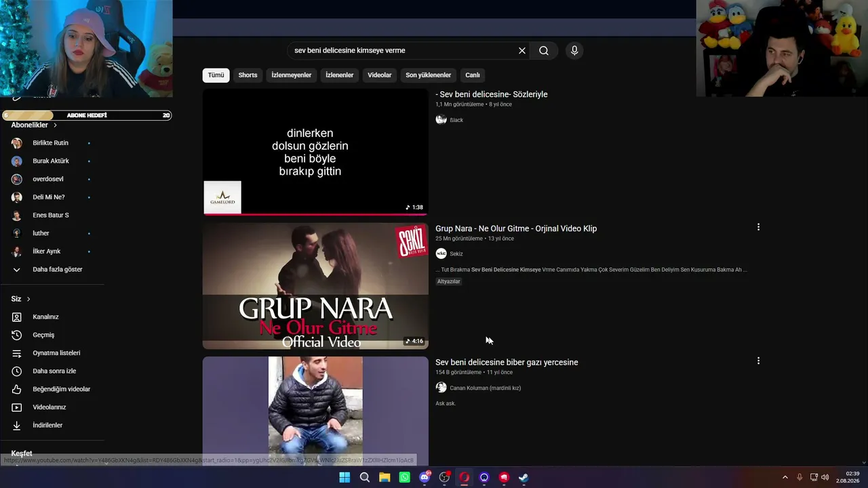Clear the search query with the X icon

(x=522, y=51)
